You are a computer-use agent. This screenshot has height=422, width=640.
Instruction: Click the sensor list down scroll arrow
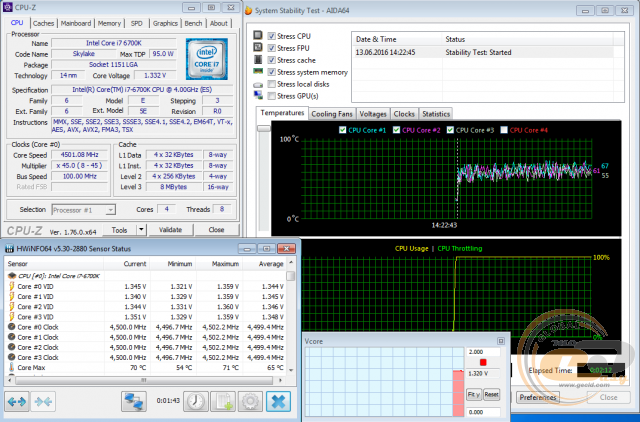coord(291,370)
